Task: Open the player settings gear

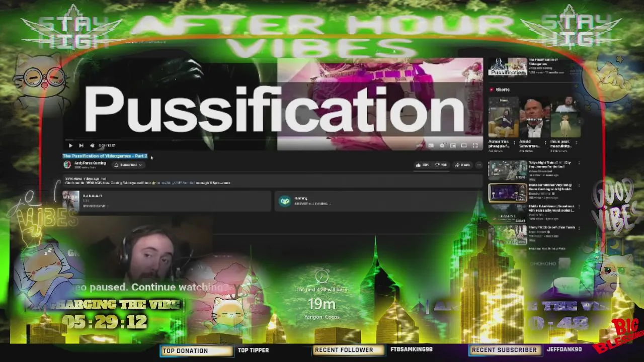Action: (x=442, y=146)
